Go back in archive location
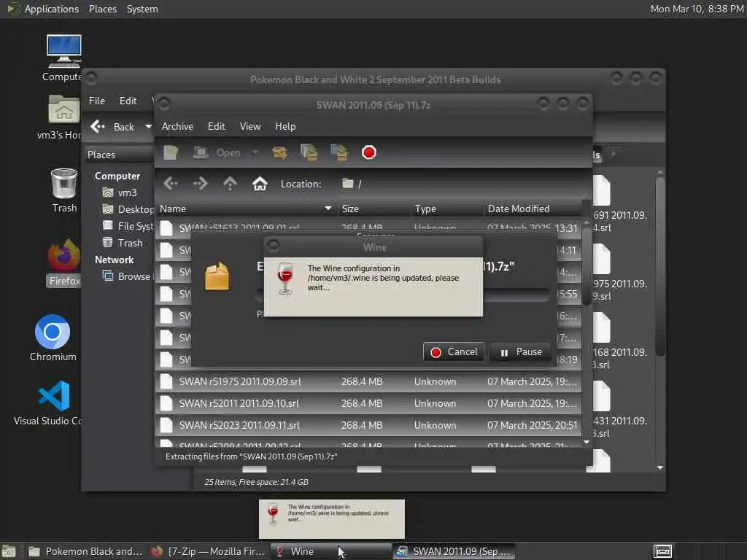The width and height of the screenshot is (747, 560). [171, 183]
